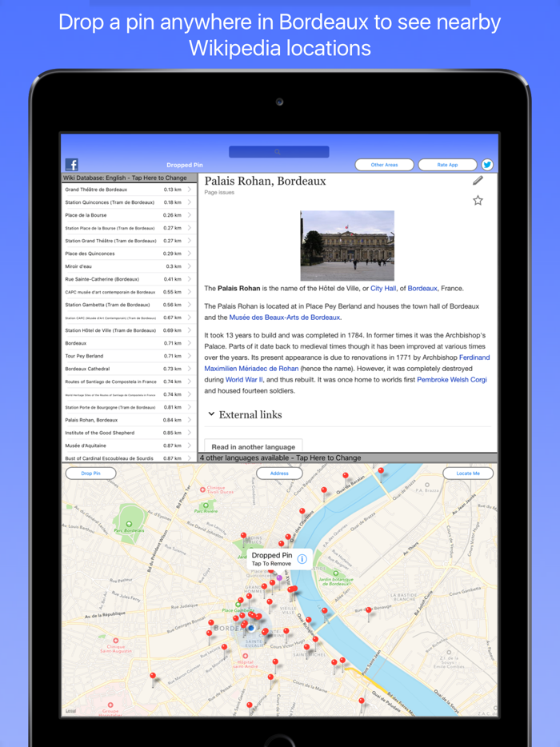Select Station Hôtel de Ville row

[129, 330]
